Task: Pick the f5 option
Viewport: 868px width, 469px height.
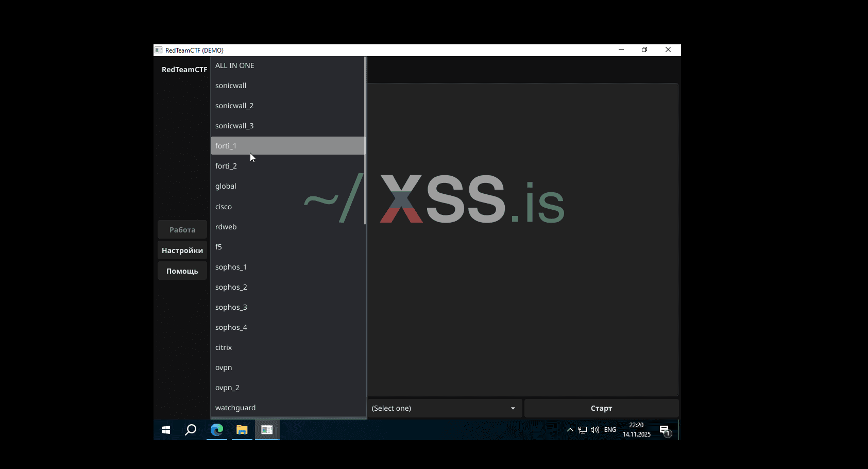Action: [x=287, y=247]
